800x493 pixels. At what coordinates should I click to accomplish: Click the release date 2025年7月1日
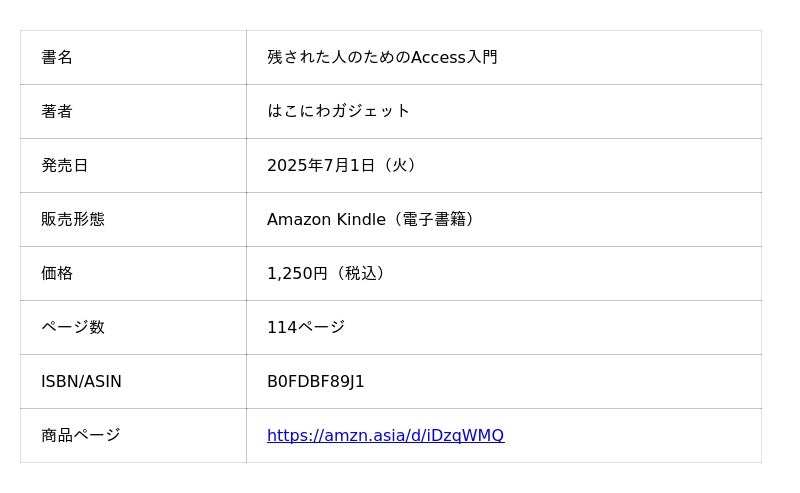point(320,166)
